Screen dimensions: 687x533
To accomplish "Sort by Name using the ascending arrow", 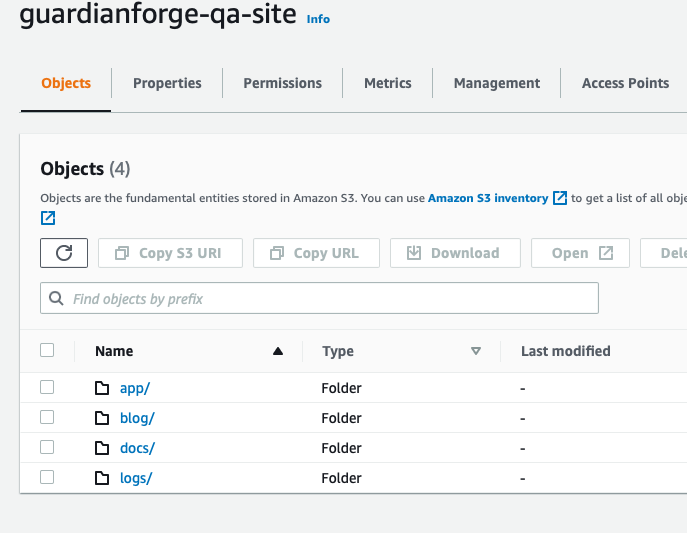I will [x=278, y=351].
